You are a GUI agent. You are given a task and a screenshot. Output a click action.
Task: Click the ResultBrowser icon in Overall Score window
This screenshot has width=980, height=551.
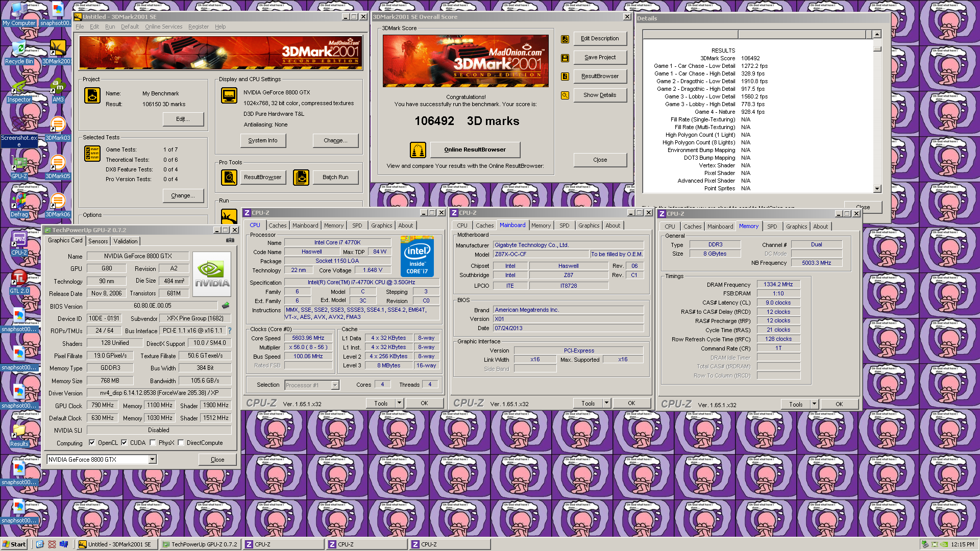(x=565, y=77)
